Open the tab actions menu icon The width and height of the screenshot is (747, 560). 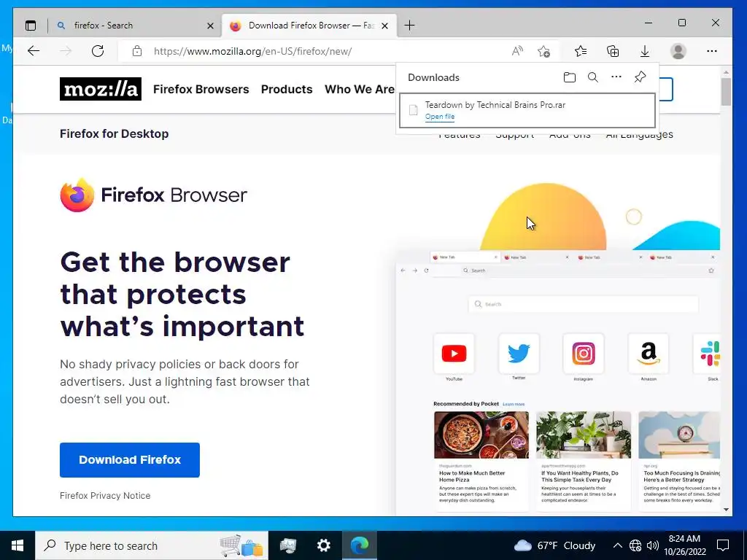tap(31, 26)
